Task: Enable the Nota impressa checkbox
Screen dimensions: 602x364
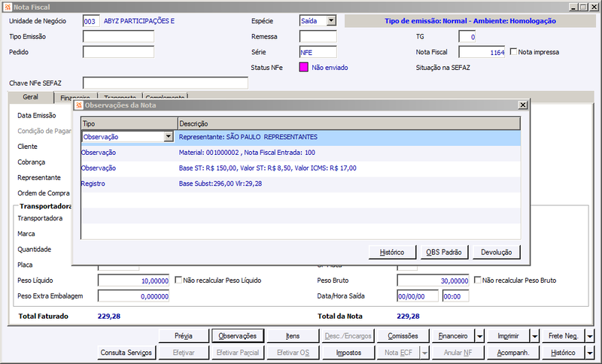Action: 513,51
